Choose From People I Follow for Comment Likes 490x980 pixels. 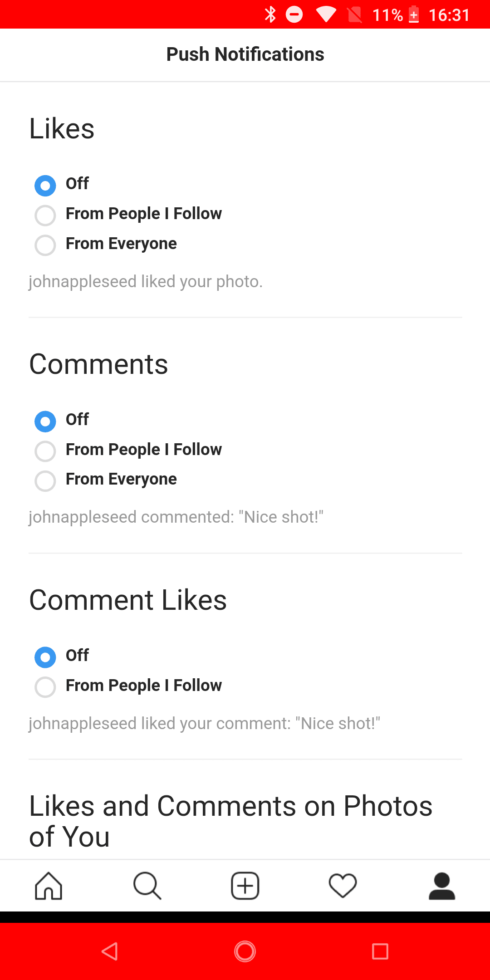[45, 687]
